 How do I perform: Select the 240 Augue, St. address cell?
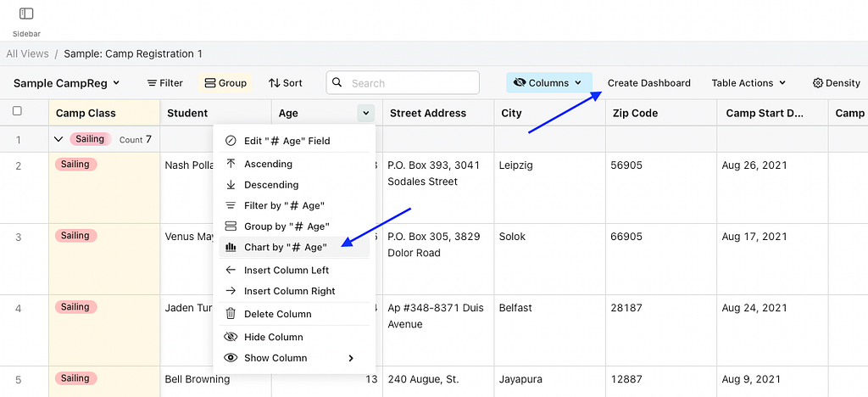click(438, 382)
